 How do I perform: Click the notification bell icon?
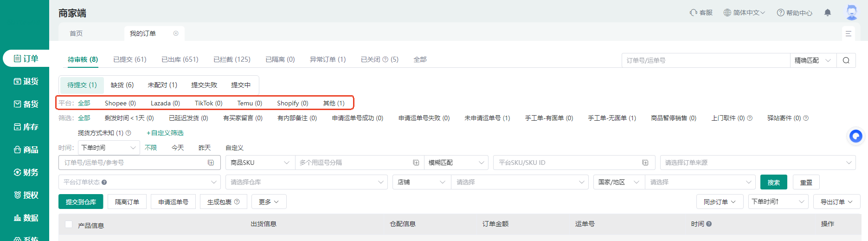coord(827,13)
